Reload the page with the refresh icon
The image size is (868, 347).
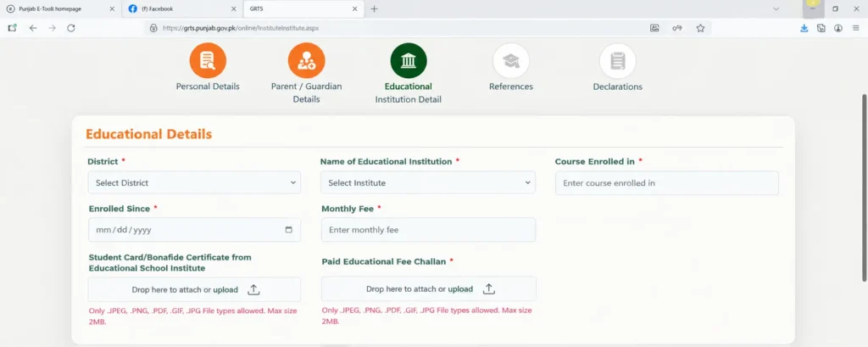[71, 28]
